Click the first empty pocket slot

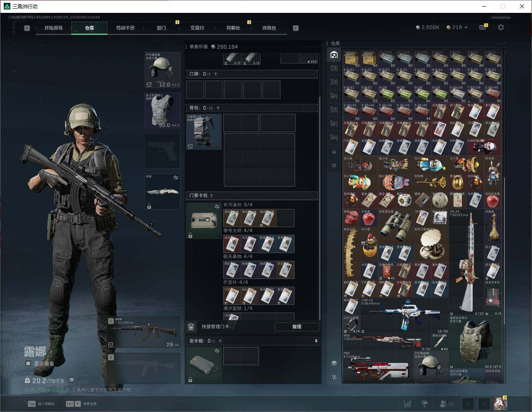pos(195,90)
